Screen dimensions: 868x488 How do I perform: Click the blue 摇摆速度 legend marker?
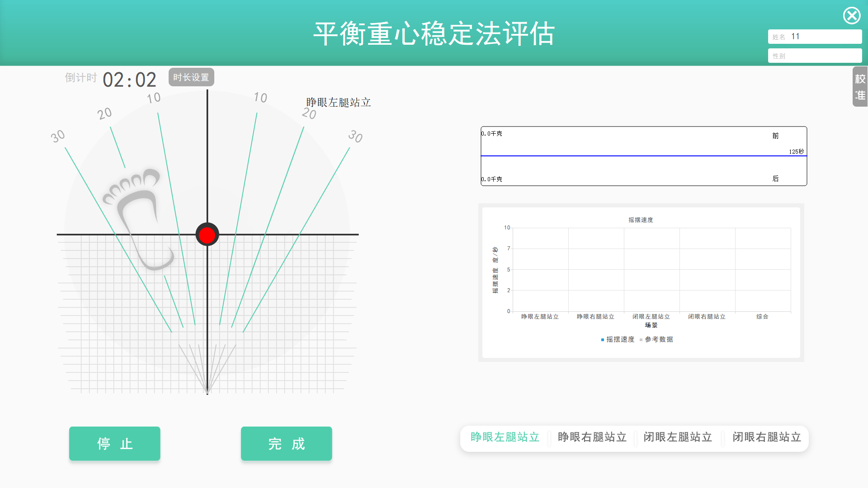[x=603, y=340]
